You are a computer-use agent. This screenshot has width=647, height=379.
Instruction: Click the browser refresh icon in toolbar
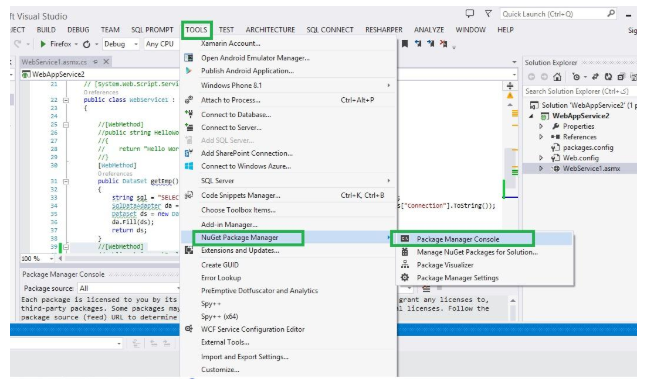coord(87,44)
